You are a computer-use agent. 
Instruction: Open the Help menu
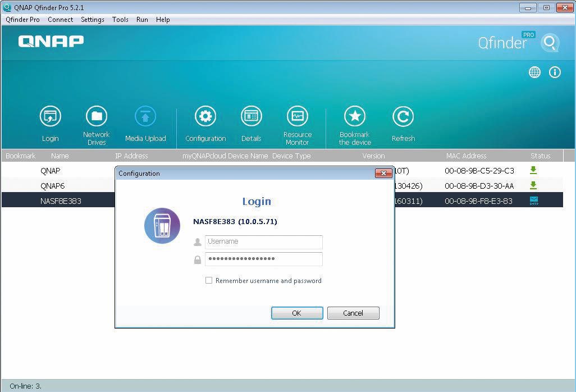[x=163, y=20]
